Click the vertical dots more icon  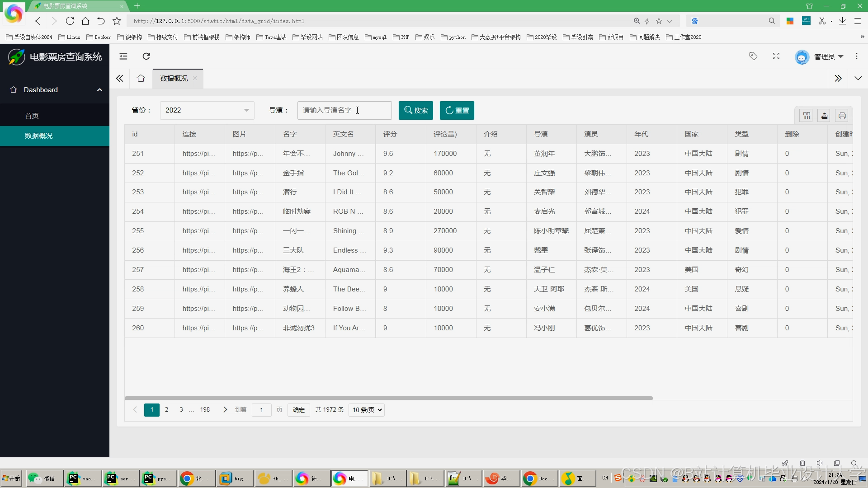[x=857, y=56]
